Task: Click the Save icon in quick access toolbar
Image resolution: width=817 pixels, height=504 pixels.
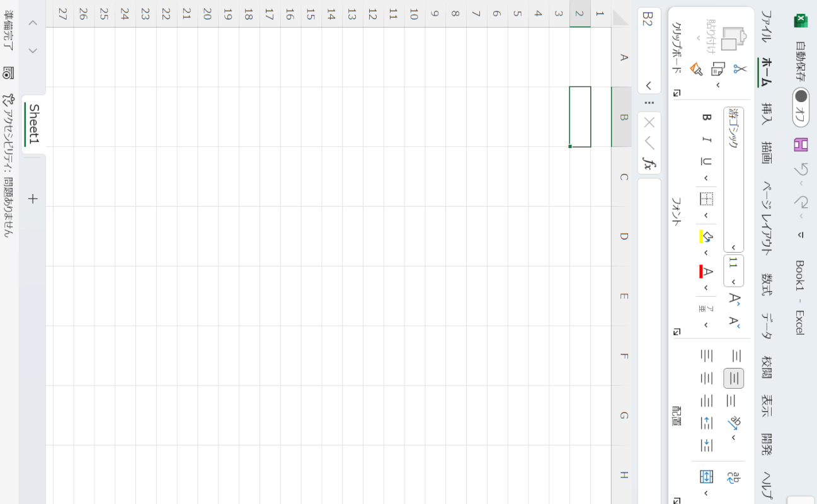Action: coord(801,144)
